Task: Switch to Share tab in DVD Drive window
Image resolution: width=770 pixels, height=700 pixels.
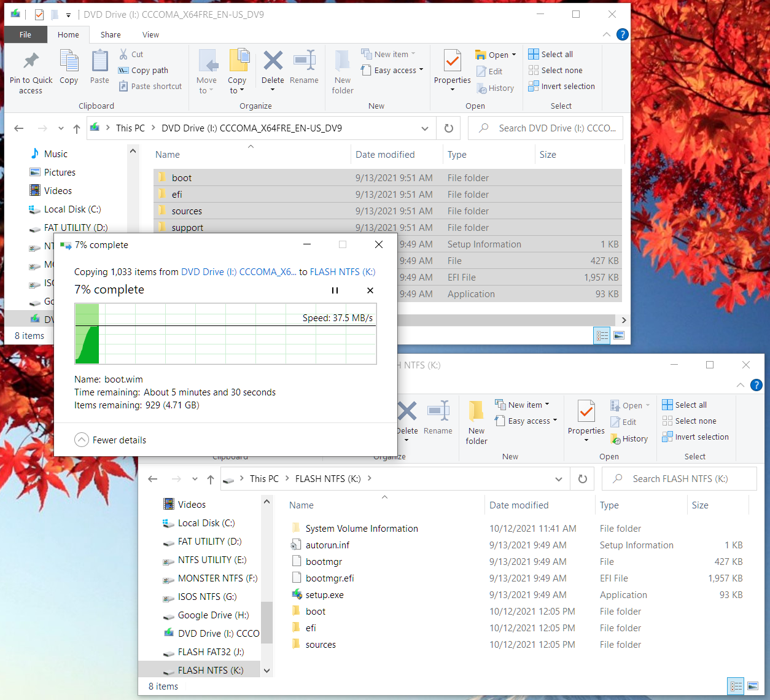Action: 111,34
